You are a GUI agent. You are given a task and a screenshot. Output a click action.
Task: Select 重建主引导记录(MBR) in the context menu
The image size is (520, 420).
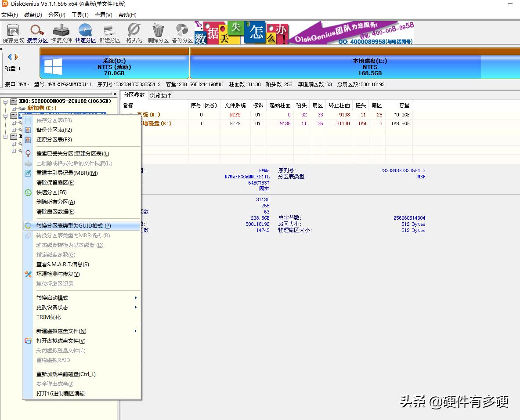point(68,173)
